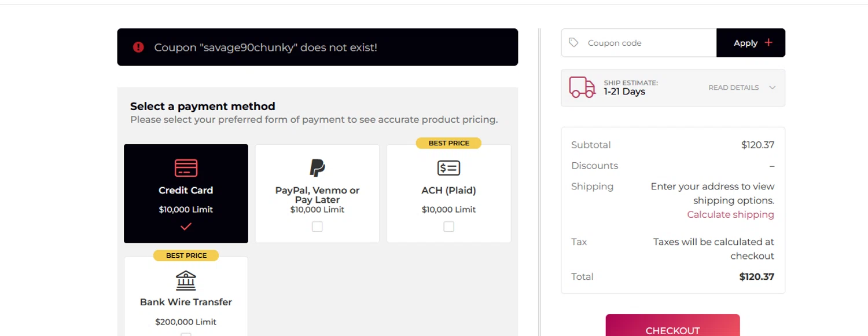Click the coupon tag icon
The width and height of the screenshot is (868, 336).
(x=573, y=43)
